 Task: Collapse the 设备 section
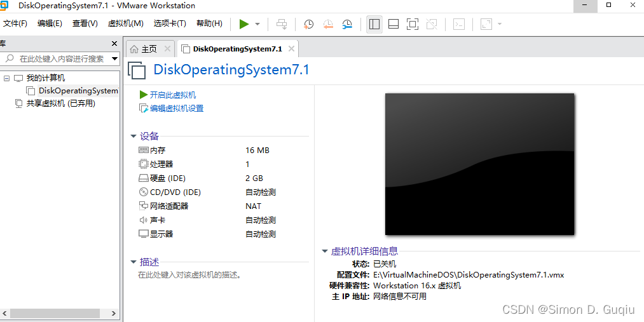133,136
